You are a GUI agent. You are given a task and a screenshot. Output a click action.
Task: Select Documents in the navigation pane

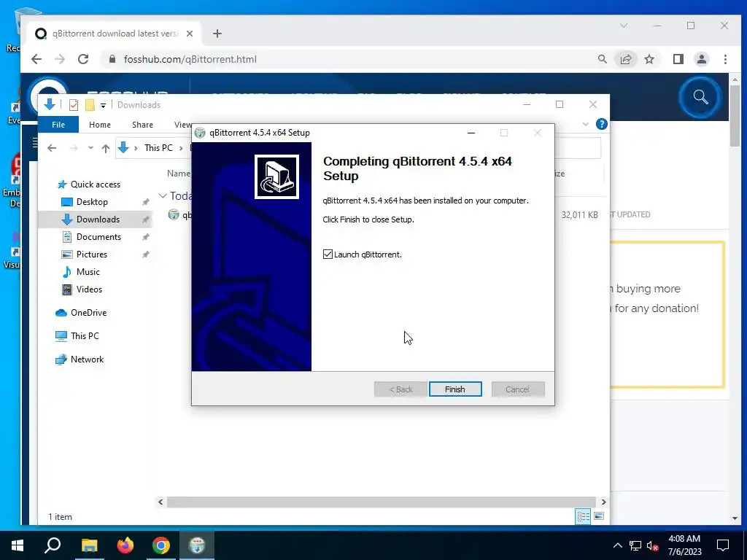98,237
